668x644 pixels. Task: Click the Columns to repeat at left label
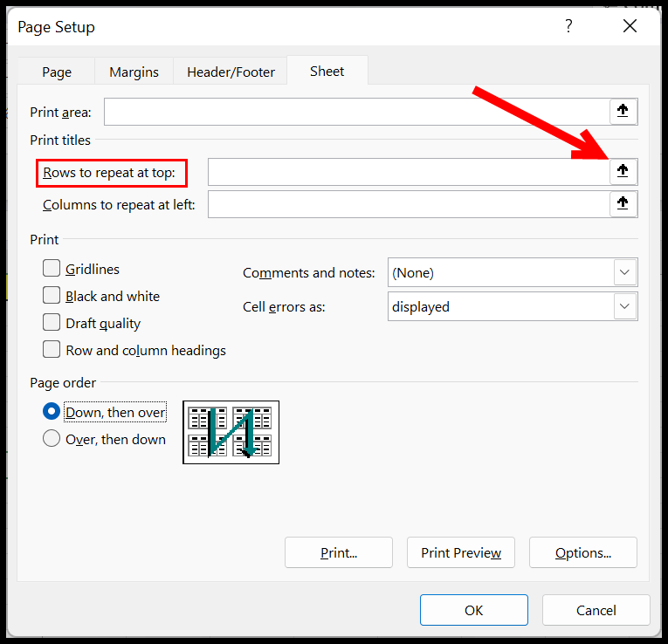(119, 205)
